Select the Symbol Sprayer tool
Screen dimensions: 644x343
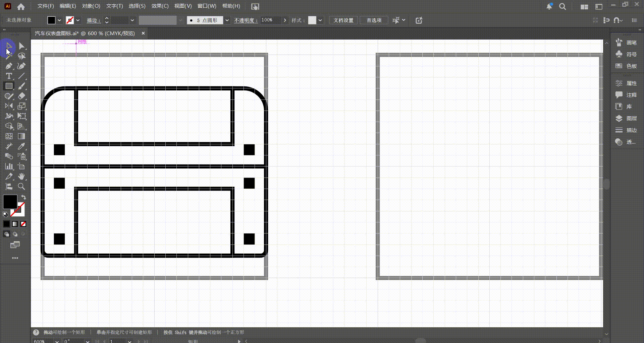tap(21, 156)
